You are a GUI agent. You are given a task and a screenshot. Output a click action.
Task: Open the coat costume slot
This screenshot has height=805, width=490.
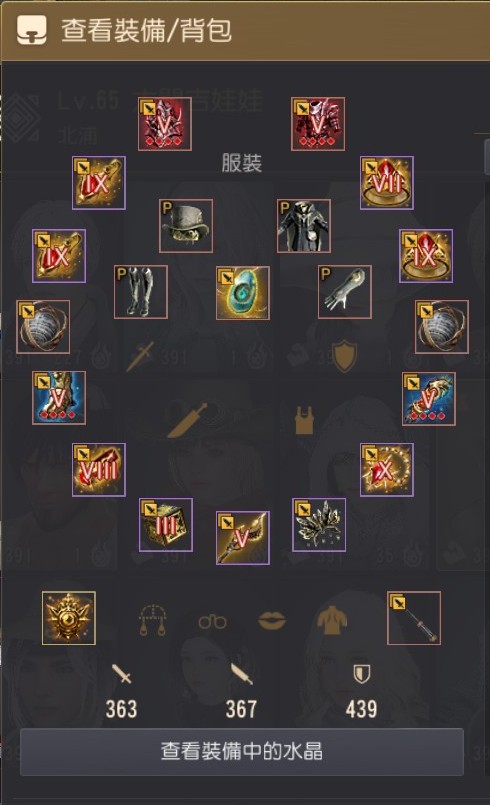[304, 226]
